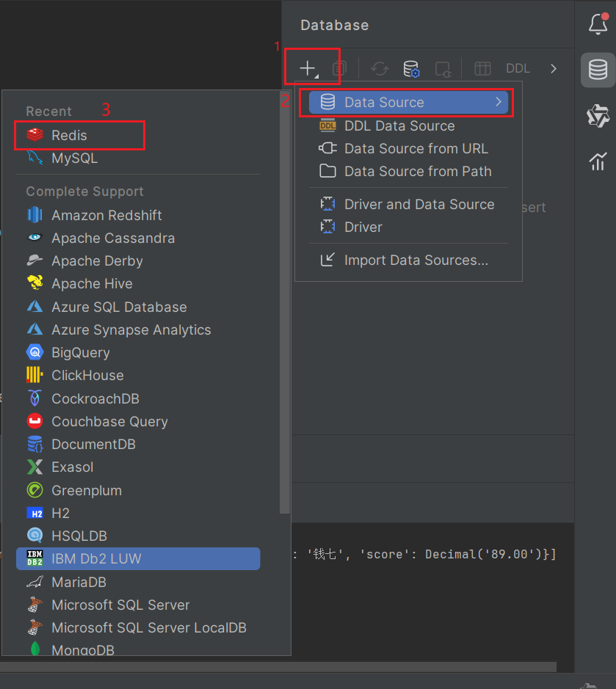616x689 pixels.
Task: Click the folder icon for Path source
Action: (327, 171)
